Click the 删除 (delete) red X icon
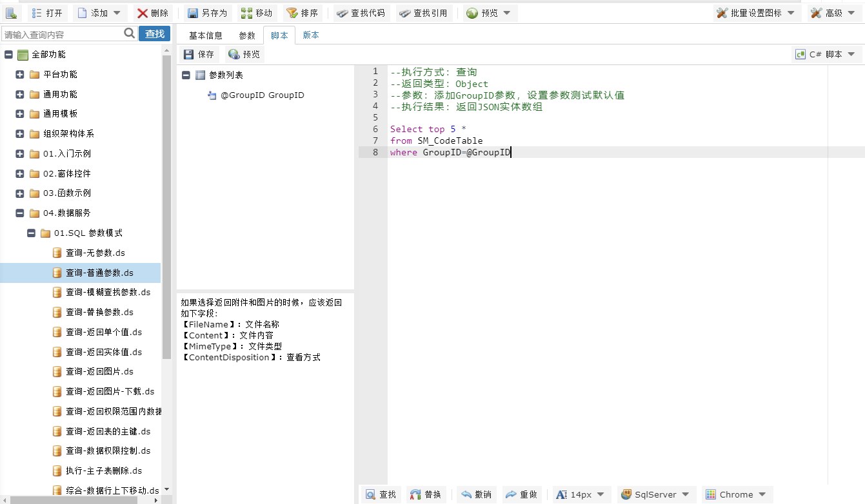Screen dimensions: 865x504 coord(143,13)
